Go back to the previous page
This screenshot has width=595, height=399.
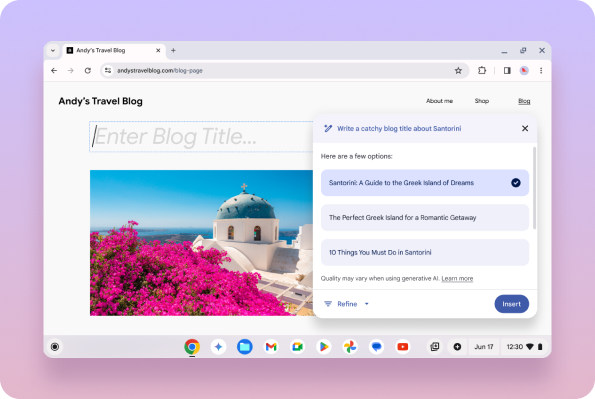click(54, 71)
